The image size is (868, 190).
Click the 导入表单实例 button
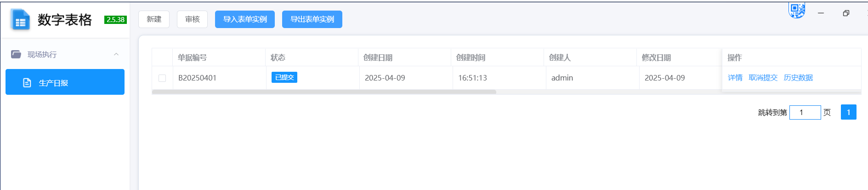[x=245, y=19]
